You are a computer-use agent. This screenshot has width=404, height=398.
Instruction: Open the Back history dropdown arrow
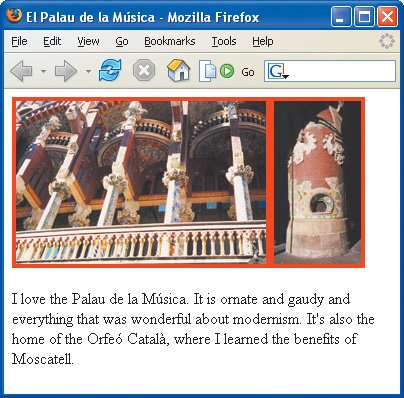tap(43, 71)
